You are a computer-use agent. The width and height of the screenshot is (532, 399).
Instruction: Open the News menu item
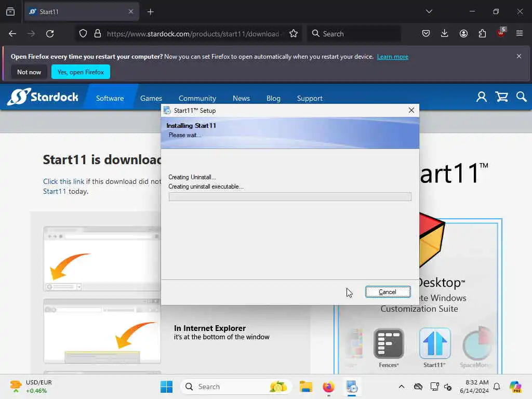pos(241,98)
